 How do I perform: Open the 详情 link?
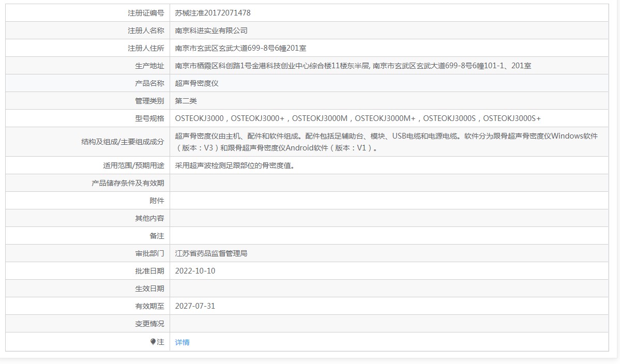[183, 342]
